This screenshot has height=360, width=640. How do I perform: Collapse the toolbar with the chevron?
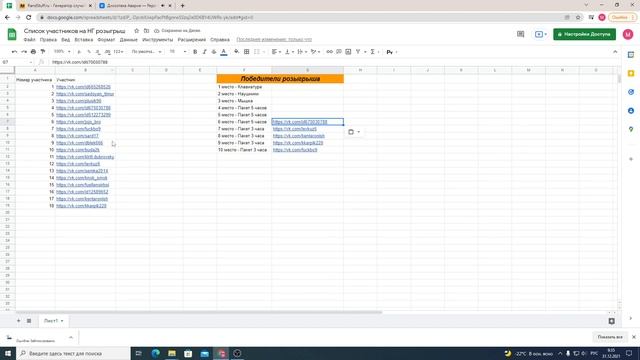pos(615,52)
